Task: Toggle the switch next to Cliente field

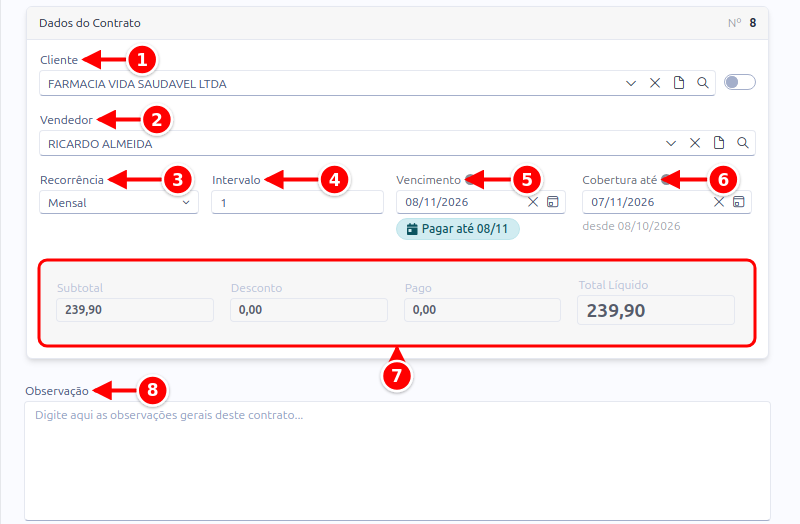Action: pyautogui.click(x=740, y=82)
